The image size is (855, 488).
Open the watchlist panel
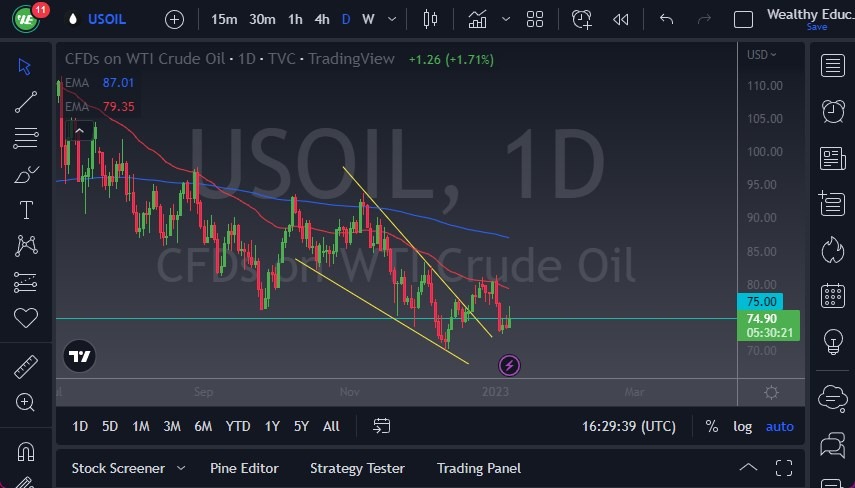coord(833,65)
